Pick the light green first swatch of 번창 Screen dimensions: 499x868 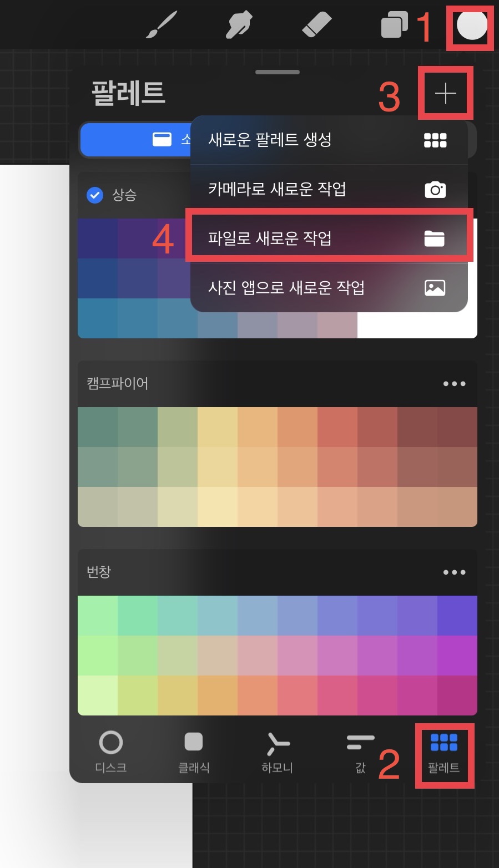[x=98, y=616]
